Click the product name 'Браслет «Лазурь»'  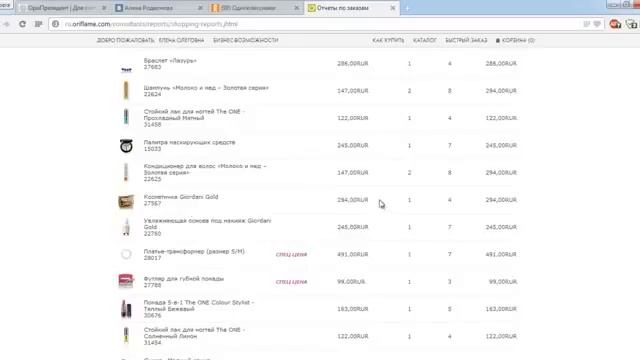coord(170,60)
